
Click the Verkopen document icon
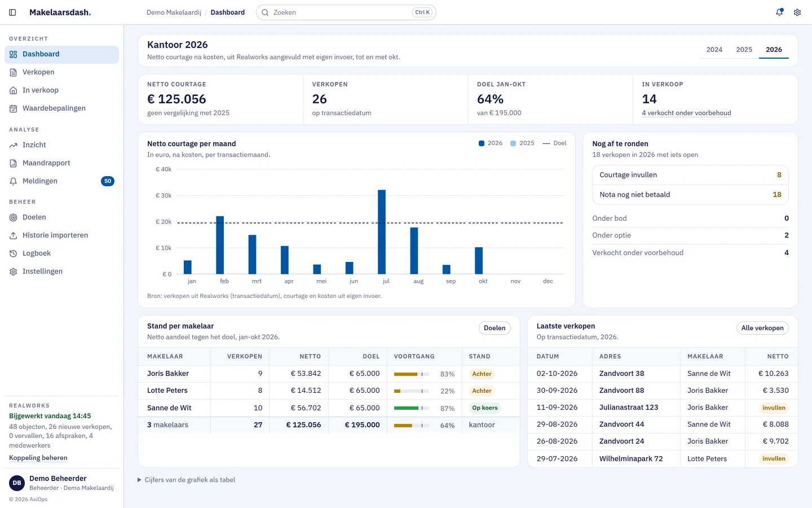point(14,73)
